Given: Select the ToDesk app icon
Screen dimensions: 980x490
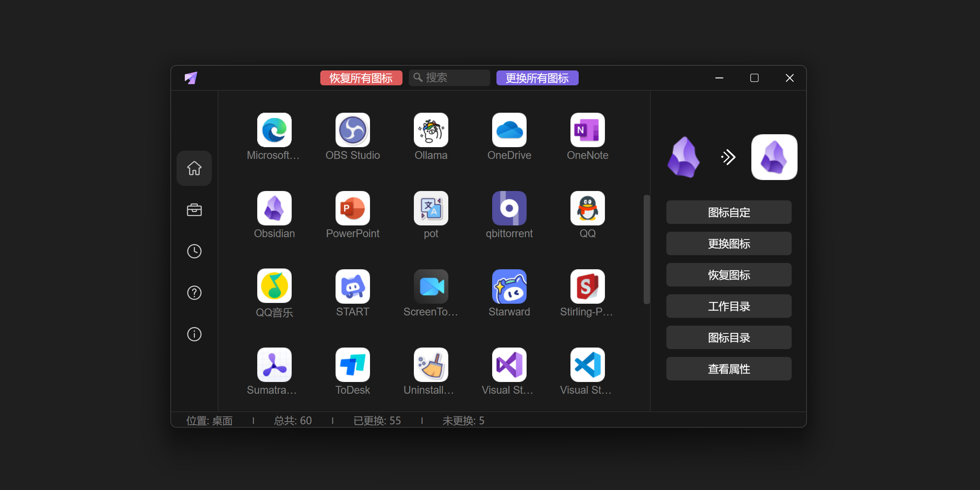Looking at the screenshot, I should click(352, 365).
